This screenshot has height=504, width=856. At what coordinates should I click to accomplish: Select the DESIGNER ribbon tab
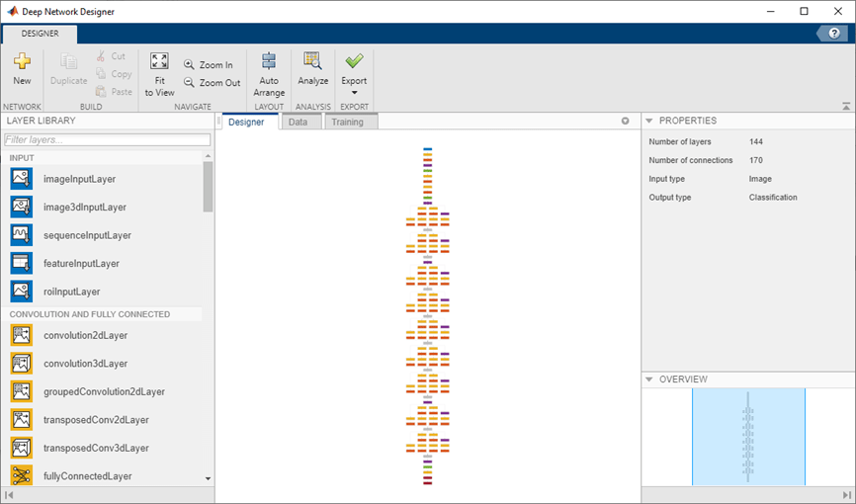40,34
